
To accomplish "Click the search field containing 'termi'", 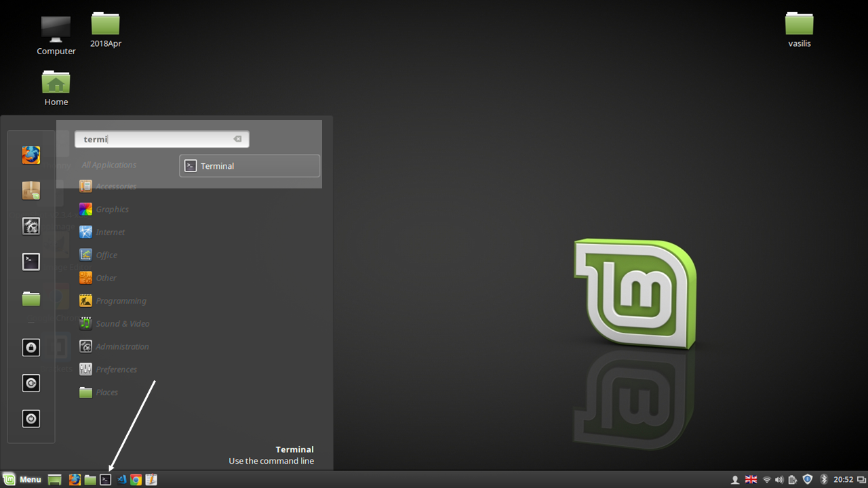I will (x=161, y=139).
